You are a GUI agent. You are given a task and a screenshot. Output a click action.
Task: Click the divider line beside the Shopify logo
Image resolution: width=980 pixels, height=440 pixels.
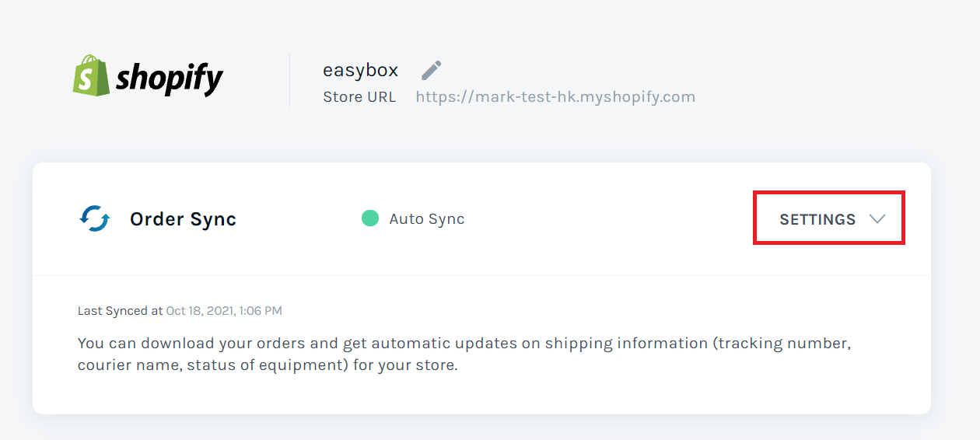[289, 80]
